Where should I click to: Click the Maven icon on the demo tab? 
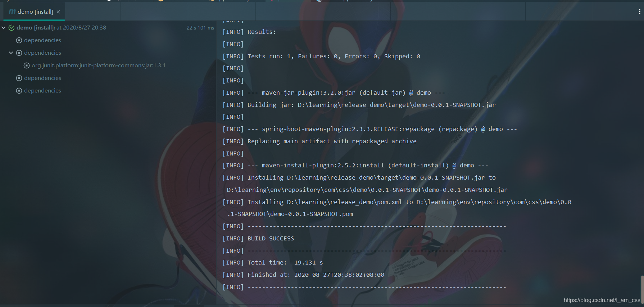coord(12,12)
